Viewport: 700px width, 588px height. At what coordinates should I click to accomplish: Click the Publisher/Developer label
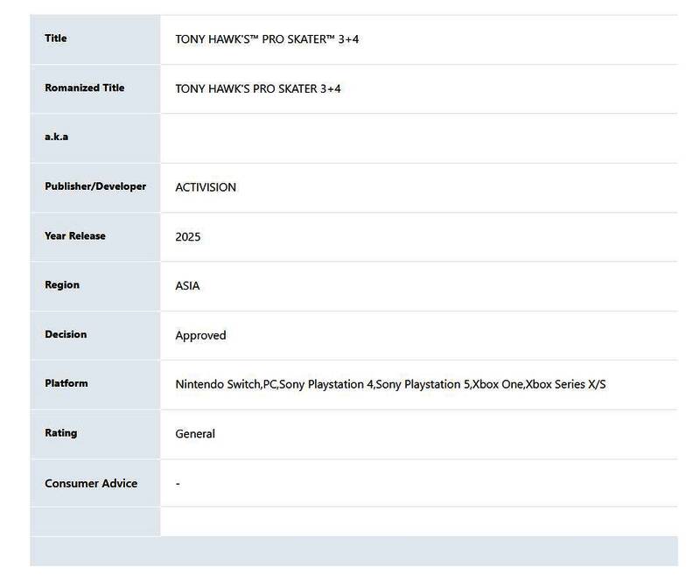point(95,186)
